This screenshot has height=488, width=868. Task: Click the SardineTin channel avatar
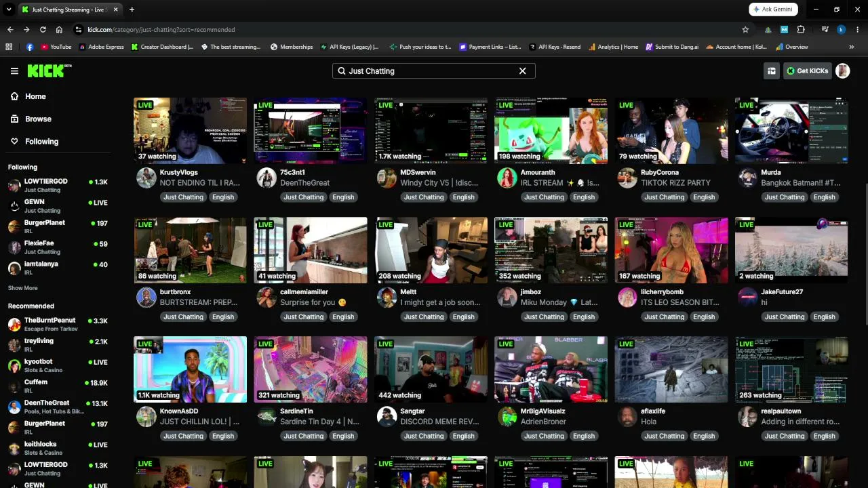[x=267, y=416]
